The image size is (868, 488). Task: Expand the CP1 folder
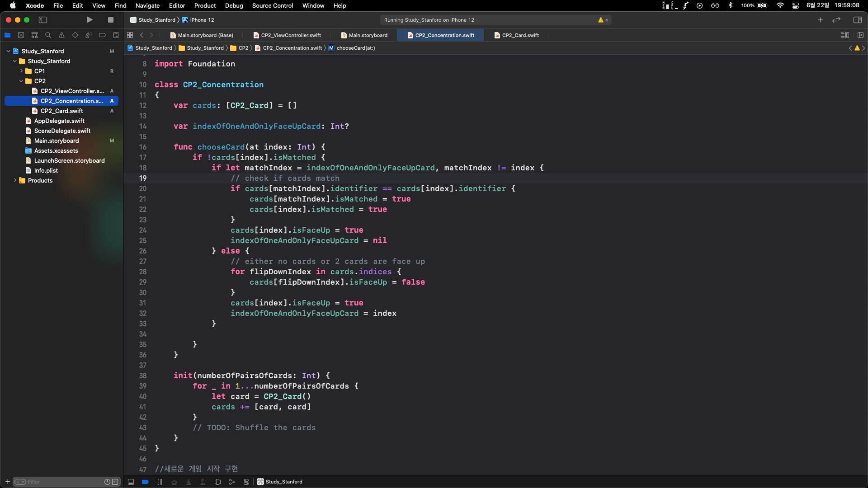pos(21,71)
